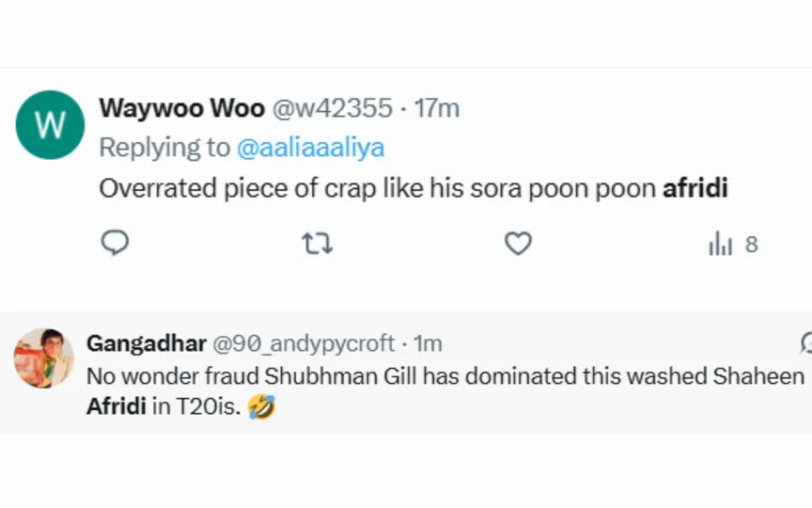Screen dimensions: 812x508
Task: Like the tweet with the heart icon
Action: (x=518, y=244)
